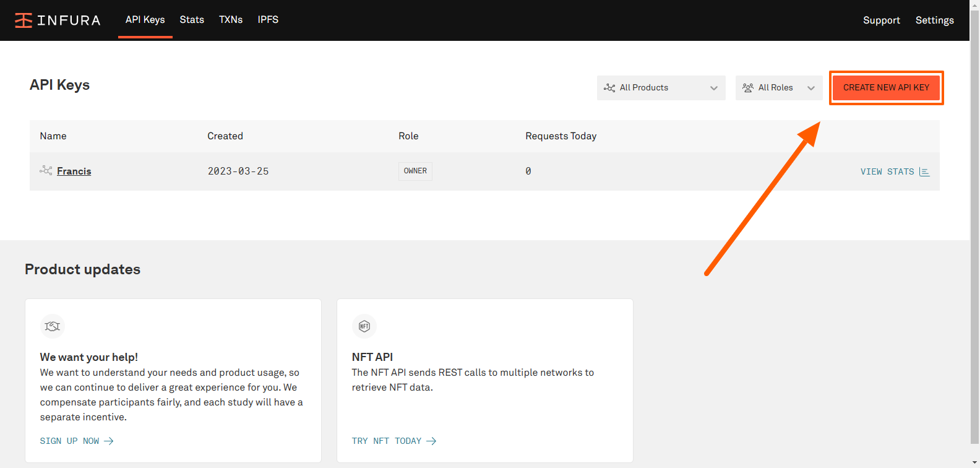
Task: Expand the All Products dropdown
Action: coord(661,88)
